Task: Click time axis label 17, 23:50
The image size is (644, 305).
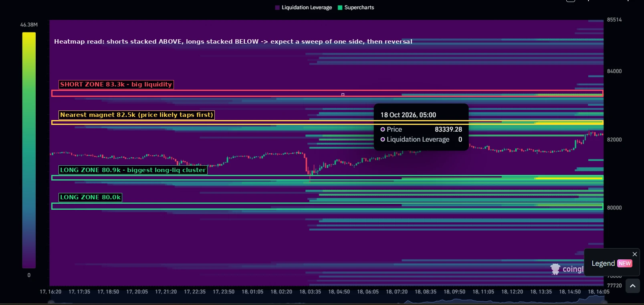Action: coord(224,292)
